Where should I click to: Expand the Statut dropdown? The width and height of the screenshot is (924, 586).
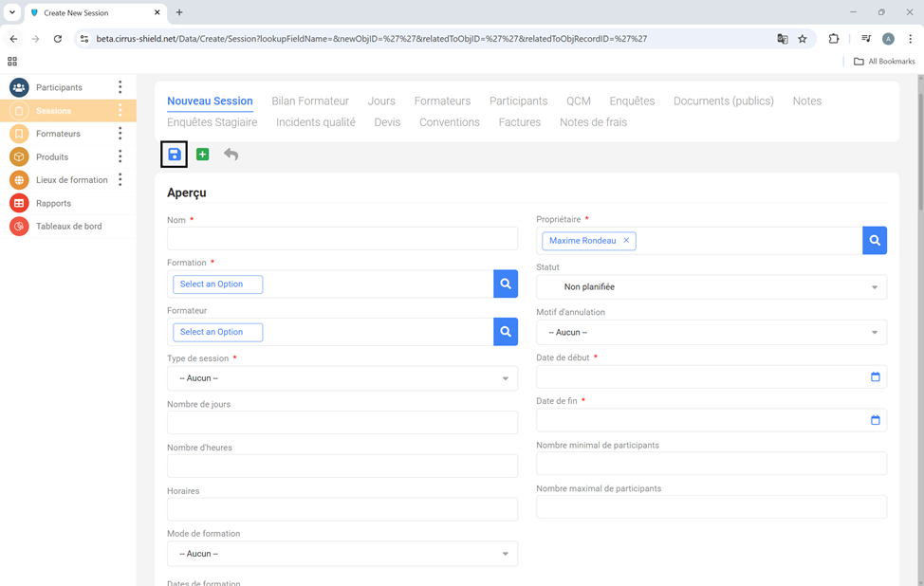pos(711,287)
